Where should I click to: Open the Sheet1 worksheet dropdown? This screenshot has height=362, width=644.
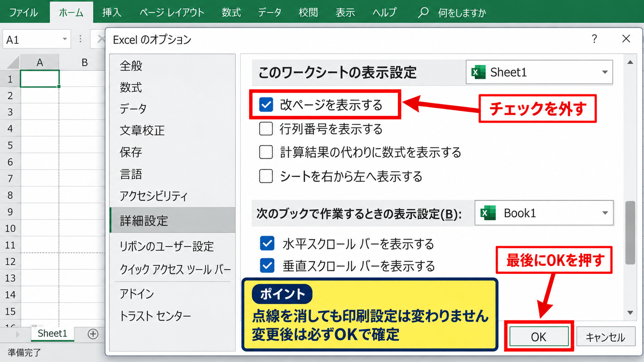tap(539, 72)
